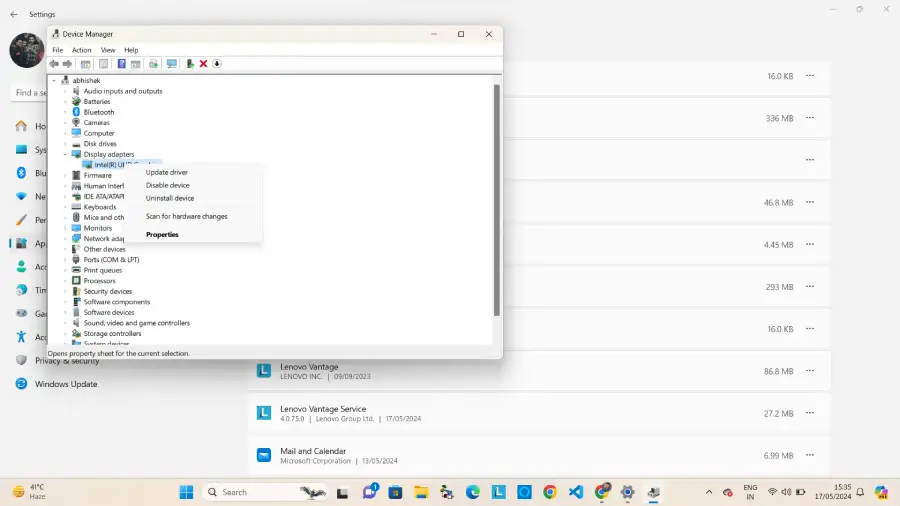This screenshot has height=506, width=900.
Task: Select the Print queues tree item
Action: tap(103, 270)
